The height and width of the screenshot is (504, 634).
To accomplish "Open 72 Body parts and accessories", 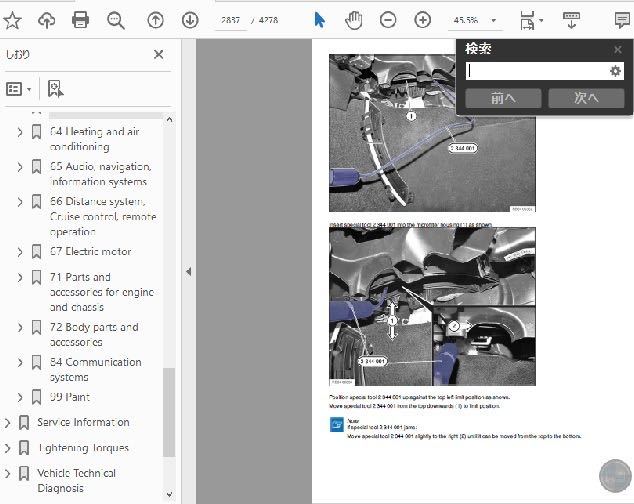I will pos(94,335).
